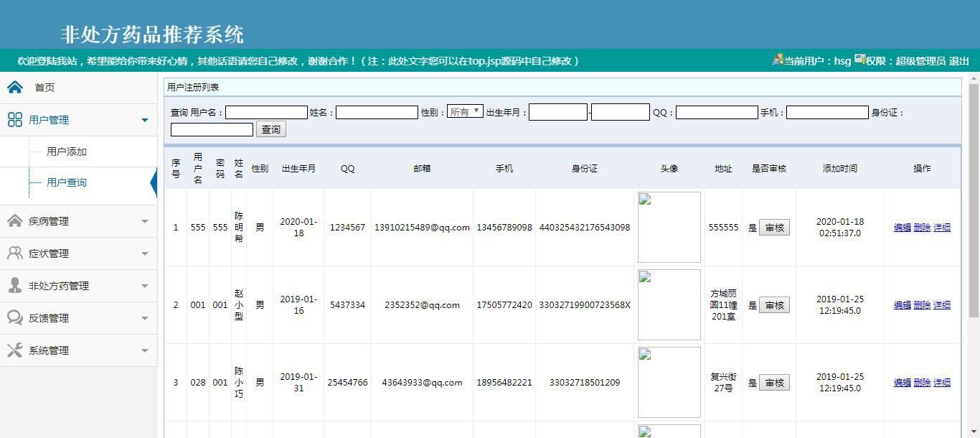
Task: Focus the 身份证 search field
Action: tap(212, 129)
